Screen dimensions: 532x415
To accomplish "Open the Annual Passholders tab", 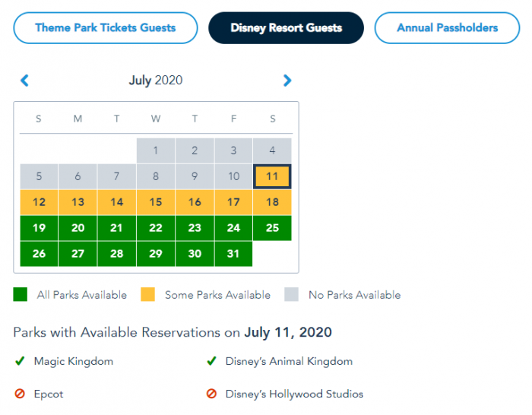I will [447, 28].
